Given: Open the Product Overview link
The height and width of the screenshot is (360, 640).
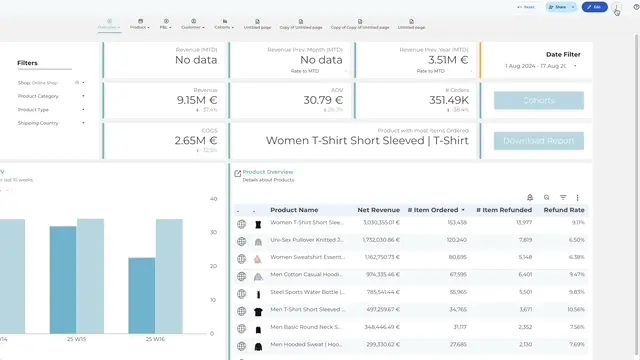Looking at the screenshot, I should point(268,172).
